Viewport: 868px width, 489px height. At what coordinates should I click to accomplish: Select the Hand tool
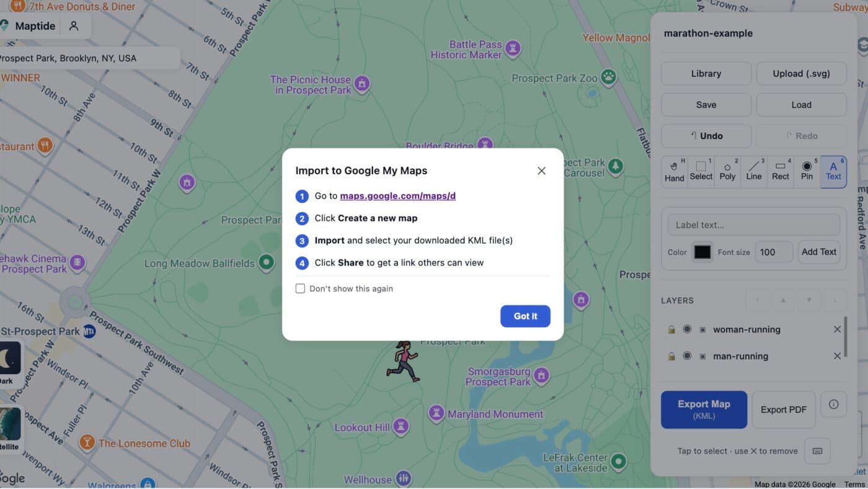tap(675, 171)
